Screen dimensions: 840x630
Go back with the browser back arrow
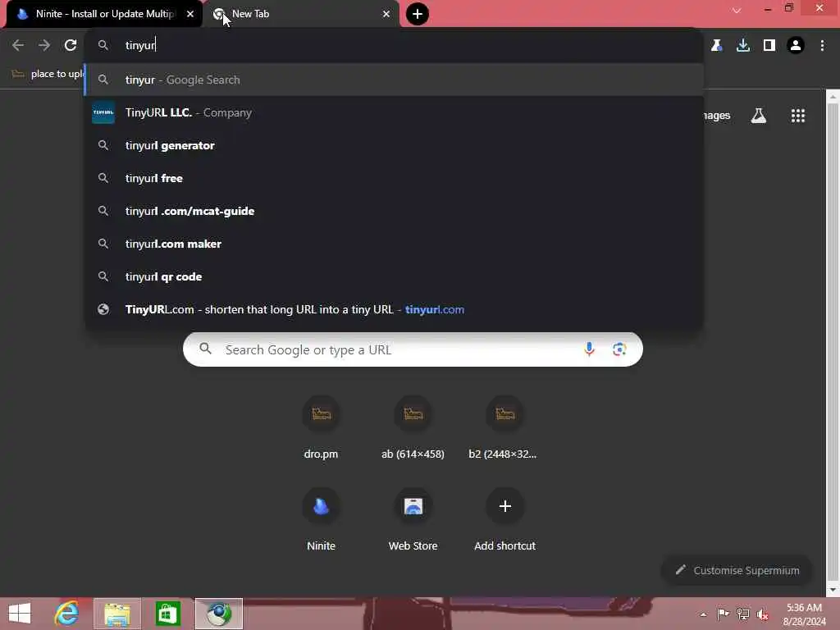tap(18, 46)
